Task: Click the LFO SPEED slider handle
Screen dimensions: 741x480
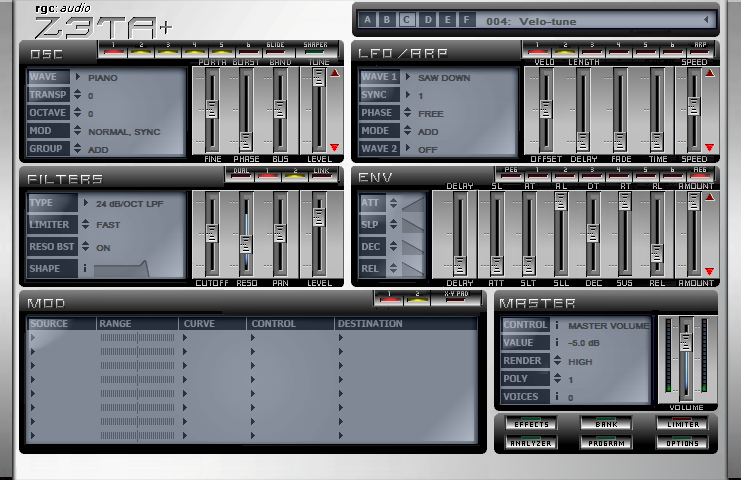Action: (x=693, y=106)
